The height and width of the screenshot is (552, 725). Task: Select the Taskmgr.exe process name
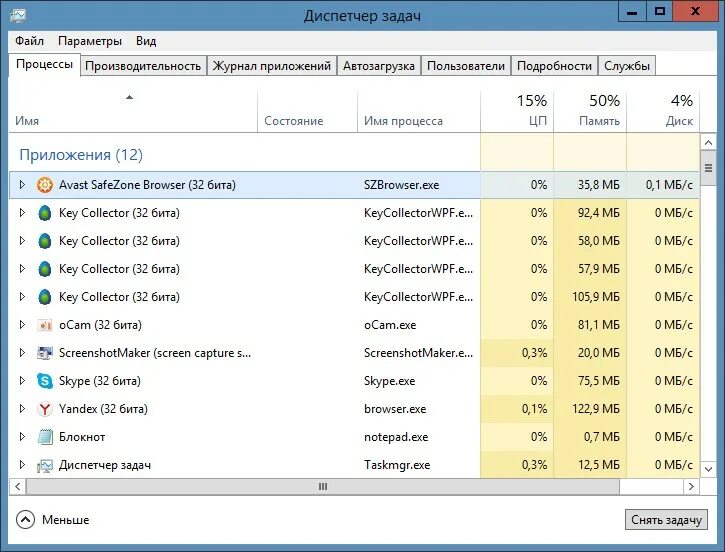397,465
